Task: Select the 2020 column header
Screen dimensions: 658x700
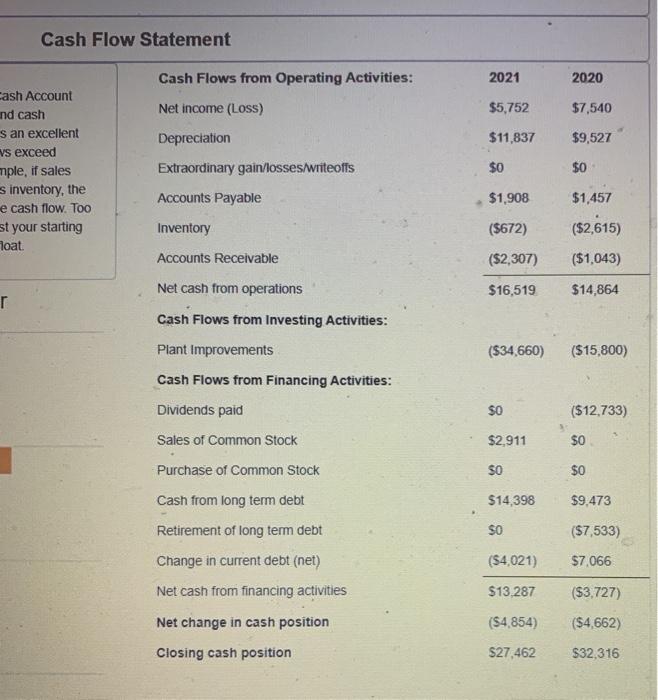Action: point(588,78)
